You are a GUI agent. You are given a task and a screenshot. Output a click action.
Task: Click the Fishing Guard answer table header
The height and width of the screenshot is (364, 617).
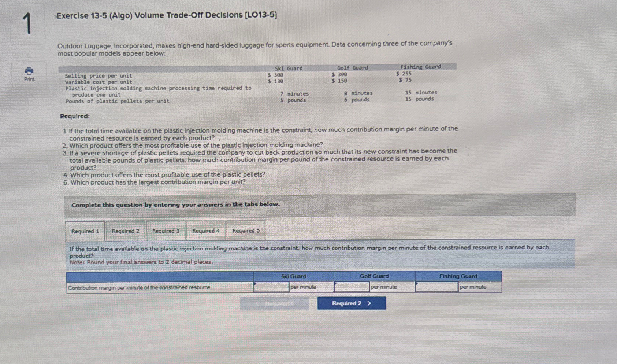(x=458, y=276)
